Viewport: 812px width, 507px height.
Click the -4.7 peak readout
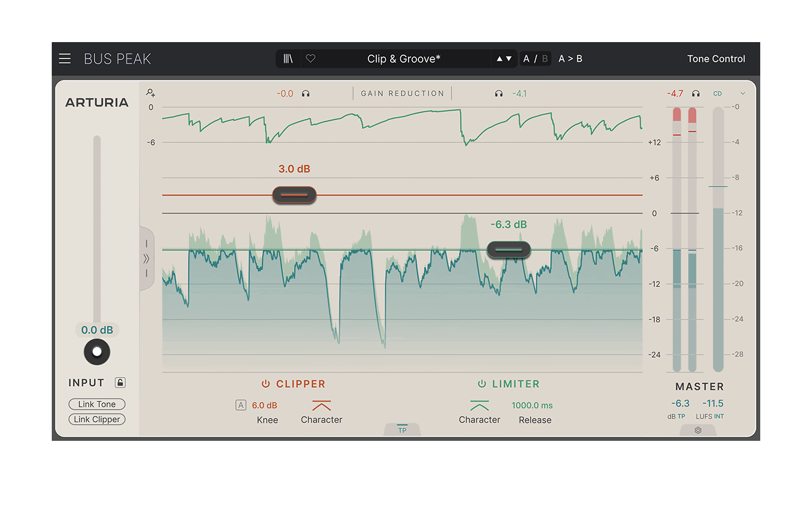(675, 93)
